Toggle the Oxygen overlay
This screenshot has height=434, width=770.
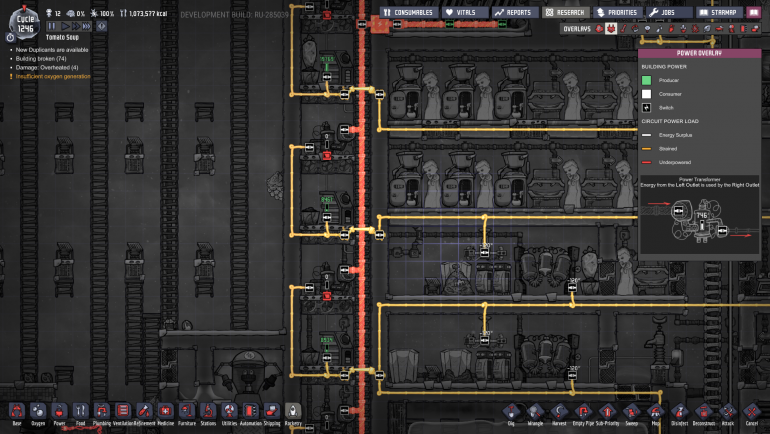click(599, 29)
